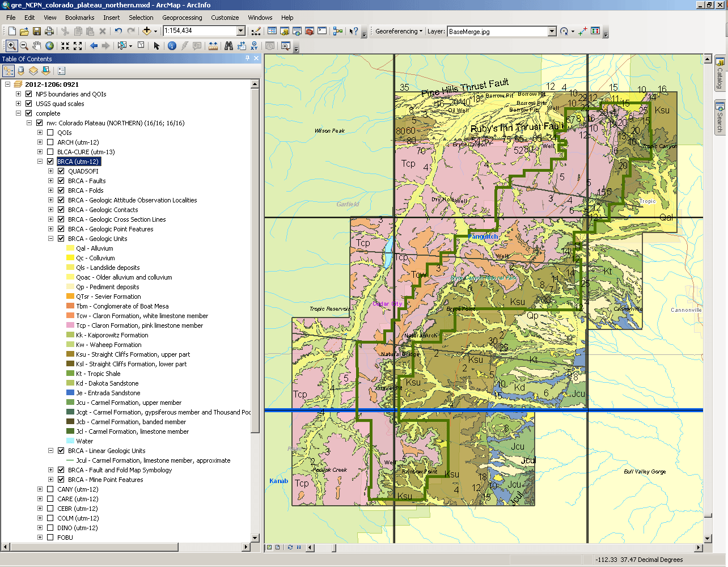Click Add Control Points georeferencing tool
The width and height of the screenshot is (728, 567).
pyautogui.click(x=582, y=31)
